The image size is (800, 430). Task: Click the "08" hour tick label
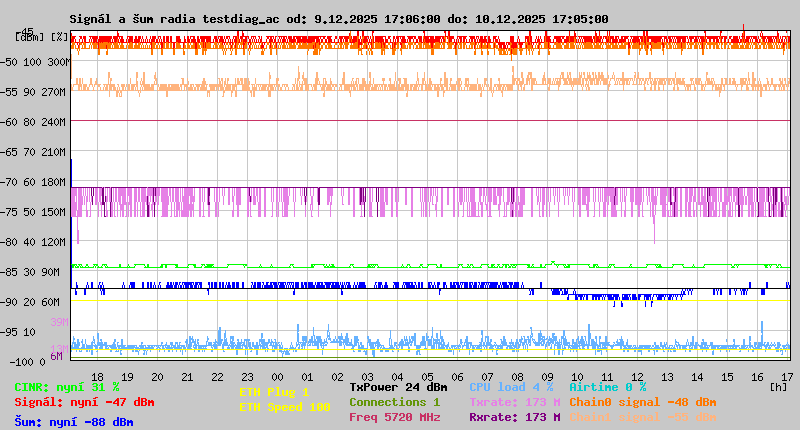click(517, 377)
